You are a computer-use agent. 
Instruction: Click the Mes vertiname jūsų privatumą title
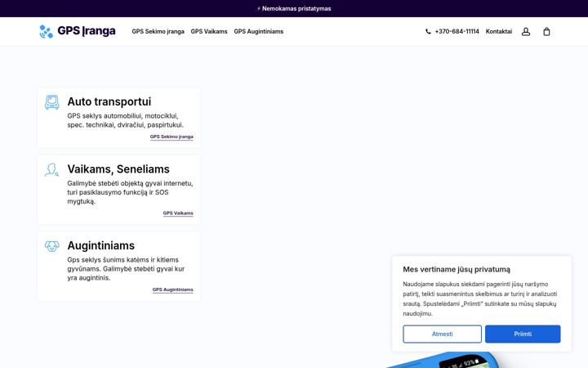[457, 269]
